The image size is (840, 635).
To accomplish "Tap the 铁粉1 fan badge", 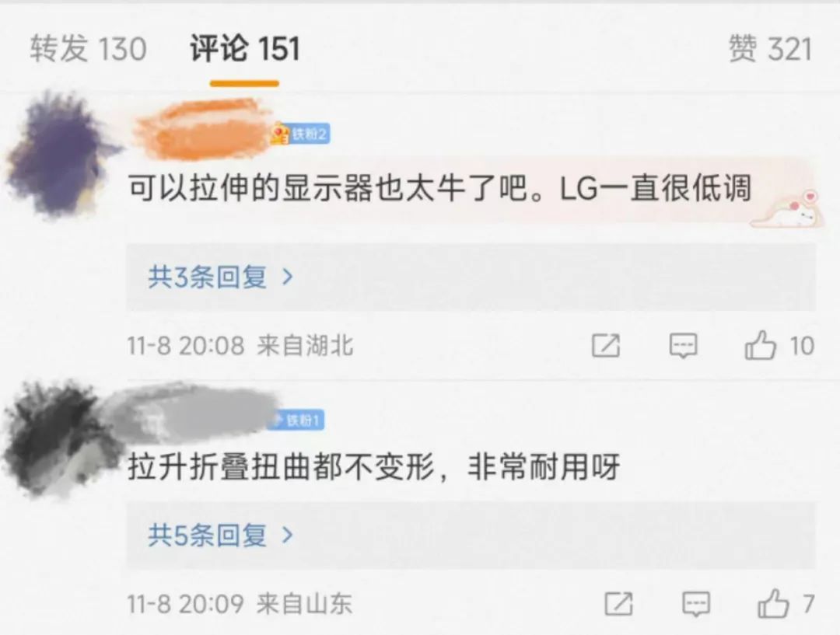I will [296, 420].
